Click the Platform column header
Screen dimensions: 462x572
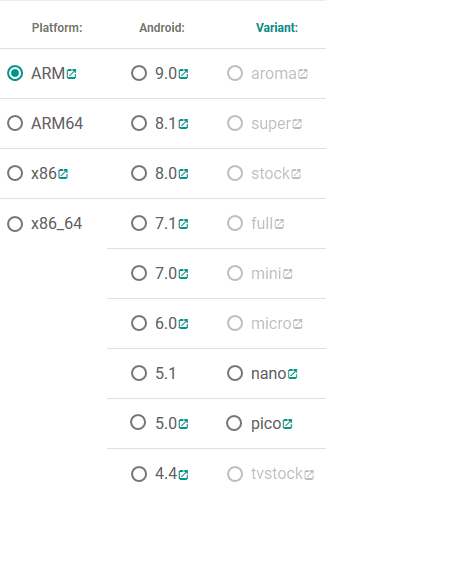pos(57,28)
